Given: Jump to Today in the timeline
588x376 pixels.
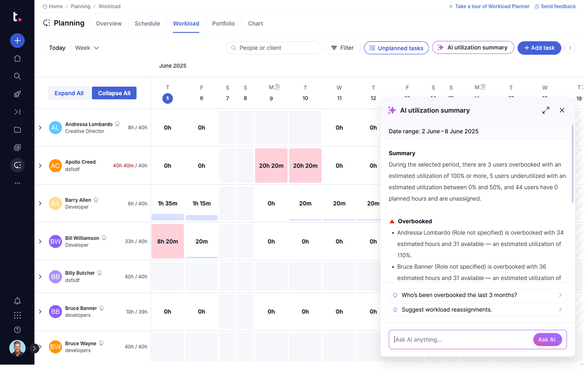Looking at the screenshot, I should [x=57, y=48].
